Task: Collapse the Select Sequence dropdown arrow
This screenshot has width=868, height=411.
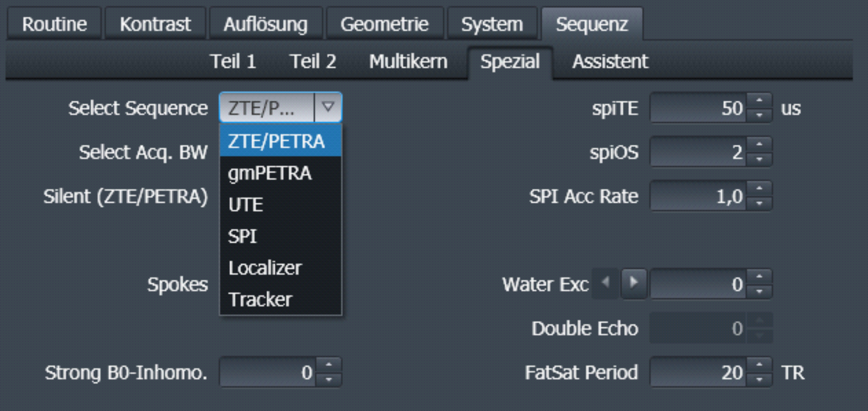Action: pyautogui.click(x=328, y=107)
